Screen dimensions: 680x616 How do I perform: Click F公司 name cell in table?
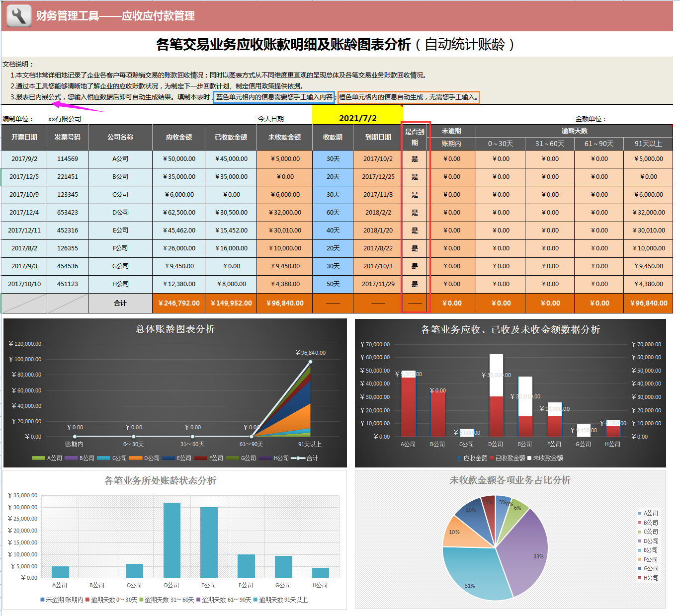click(120, 248)
